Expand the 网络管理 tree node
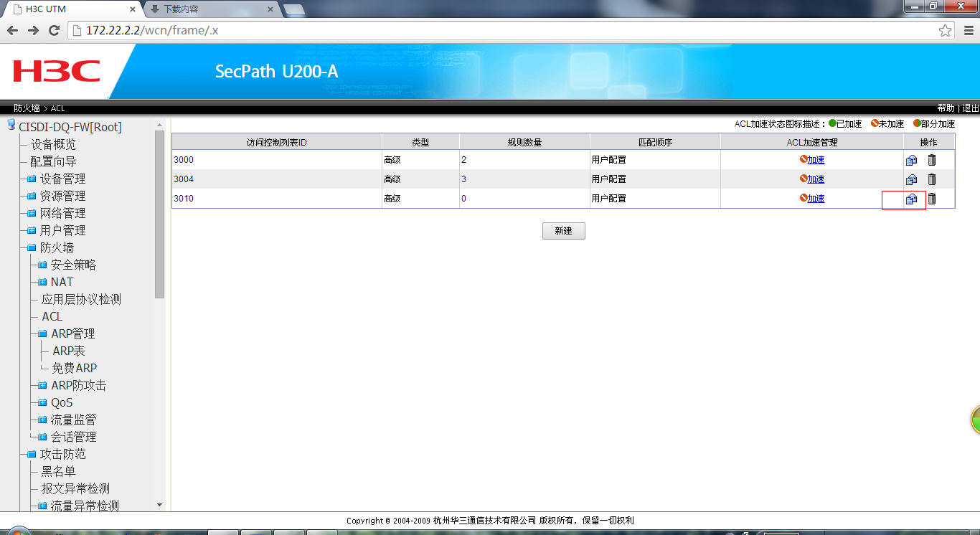Image resolution: width=980 pixels, height=535 pixels. point(32,213)
